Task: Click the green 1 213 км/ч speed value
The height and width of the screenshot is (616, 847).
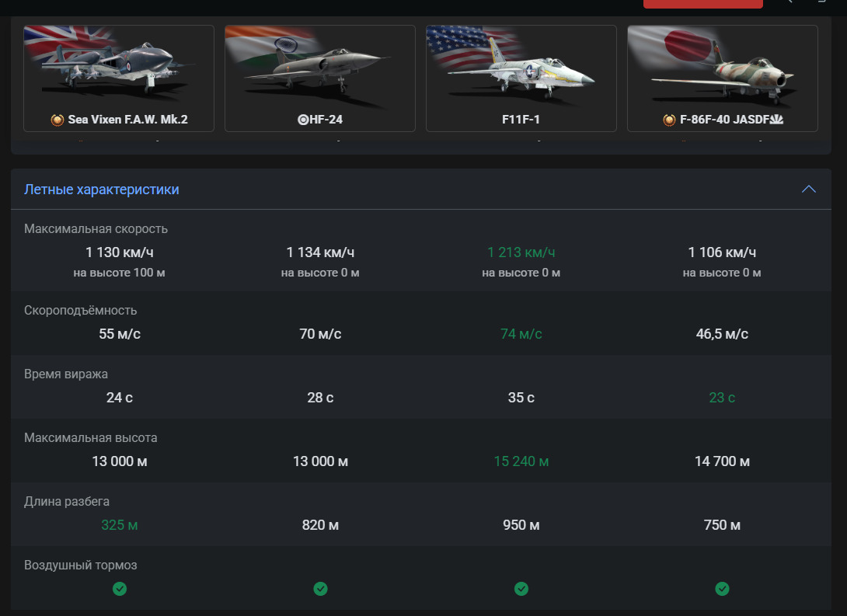Action: (521, 252)
